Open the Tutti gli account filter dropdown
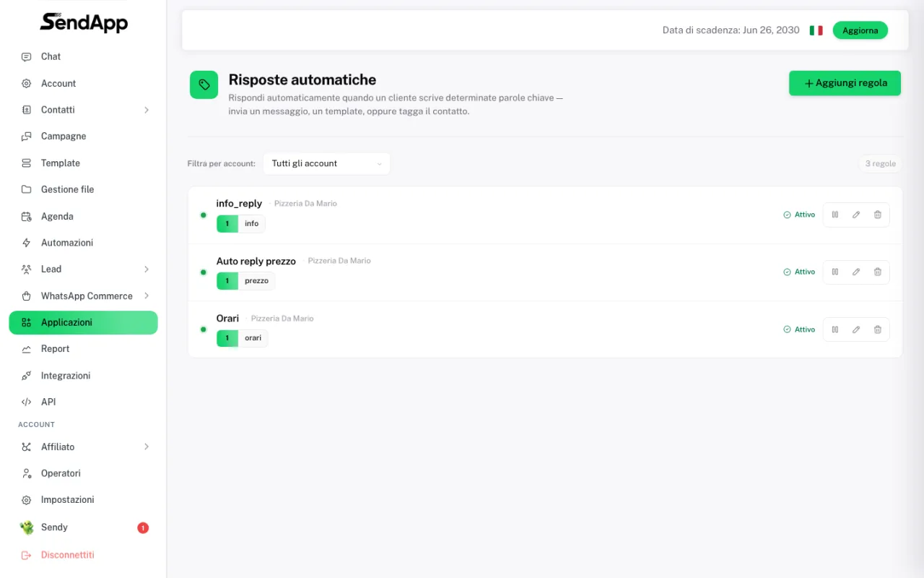This screenshot has height=578, width=924. [x=326, y=163]
